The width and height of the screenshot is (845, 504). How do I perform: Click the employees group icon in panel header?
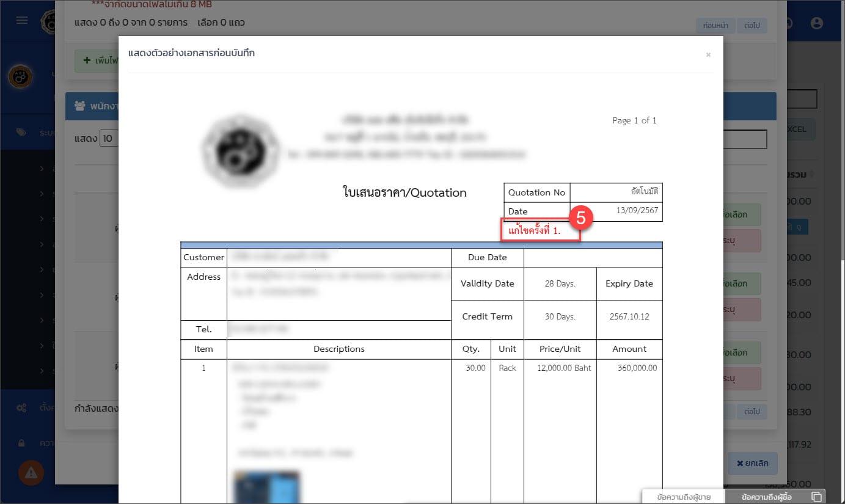tap(79, 106)
